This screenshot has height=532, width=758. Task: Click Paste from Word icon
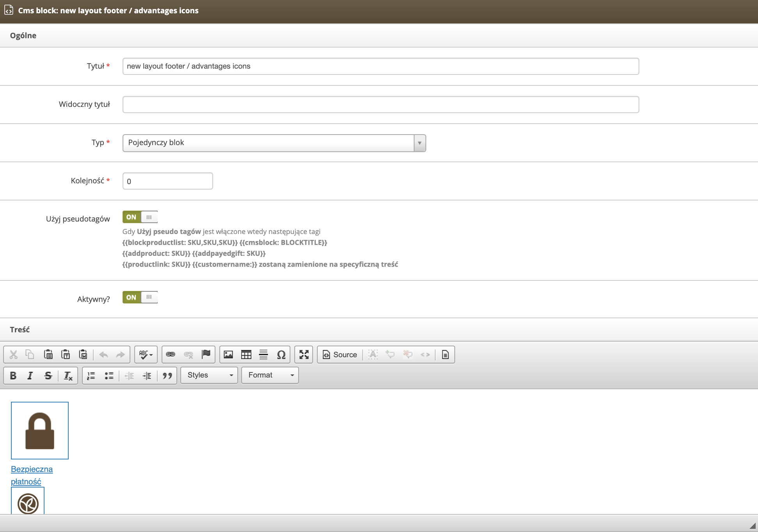tap(83, 355)
